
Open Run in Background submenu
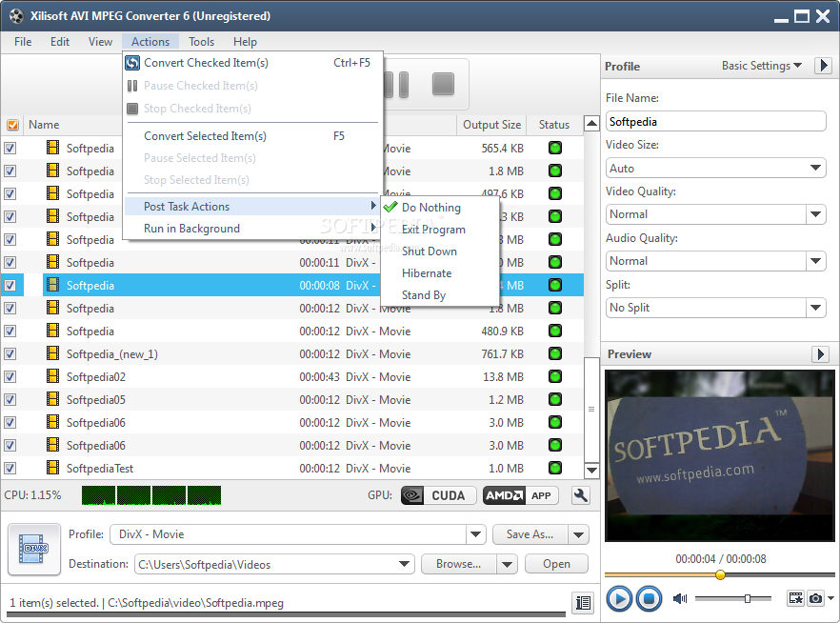click(x=251, y=229)
